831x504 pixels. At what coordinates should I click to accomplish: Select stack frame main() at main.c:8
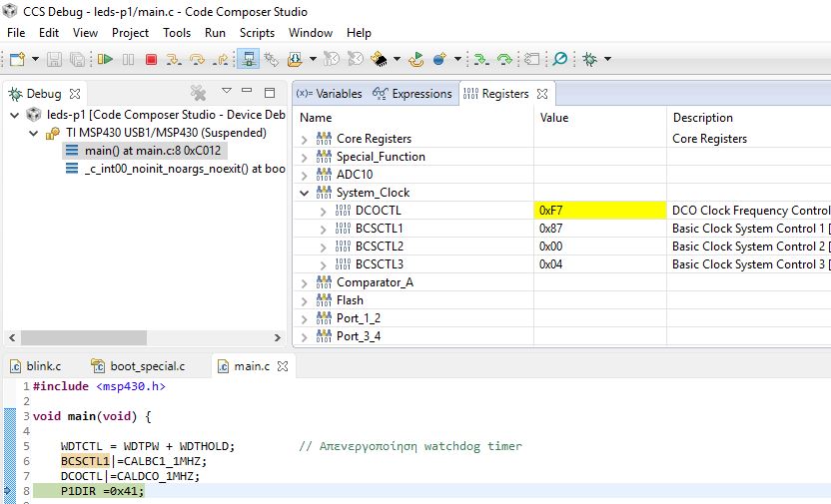pos(145,151)
